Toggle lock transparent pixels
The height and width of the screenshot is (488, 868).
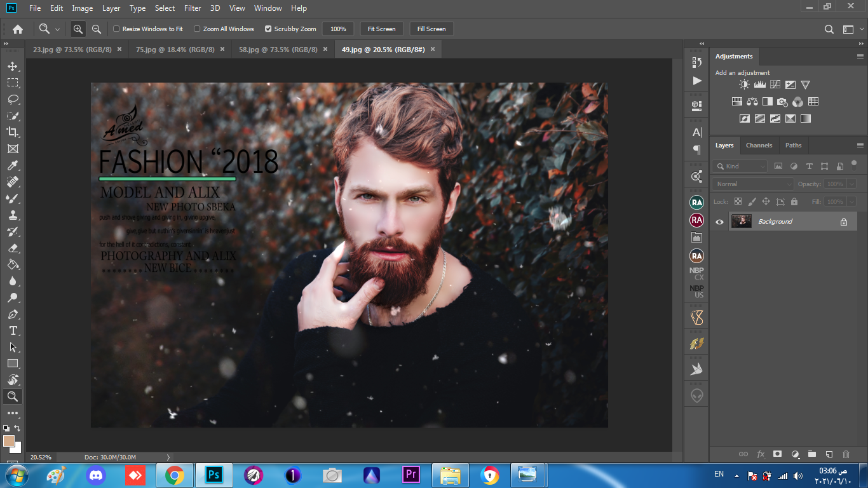(x=738, y=201)
